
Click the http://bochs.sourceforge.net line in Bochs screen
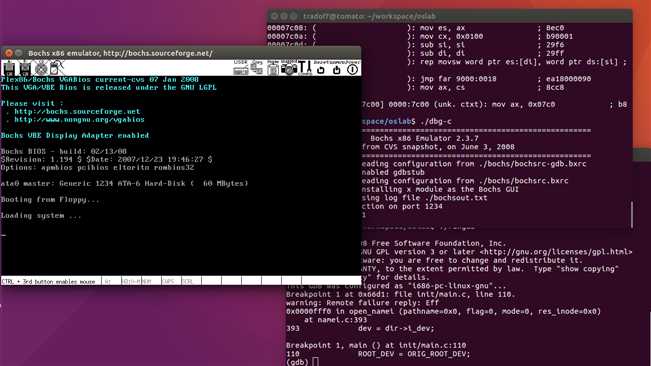[77, 111]
